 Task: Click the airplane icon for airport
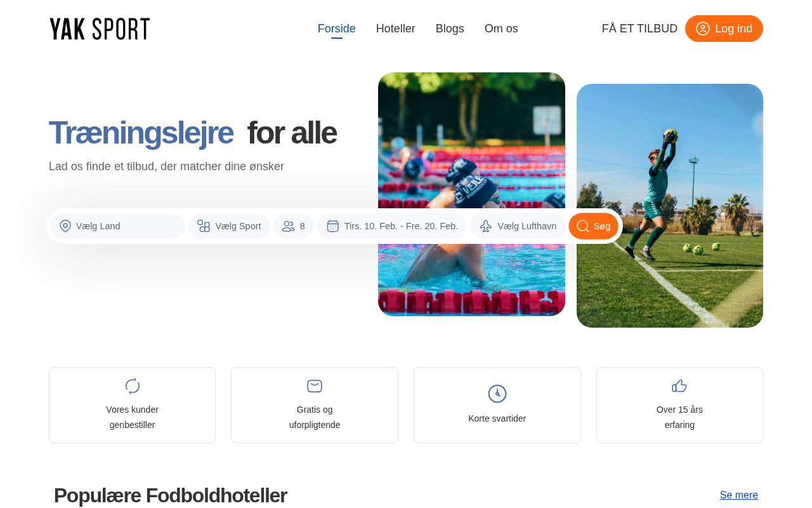pyautogui.click(x=486, y=226)
